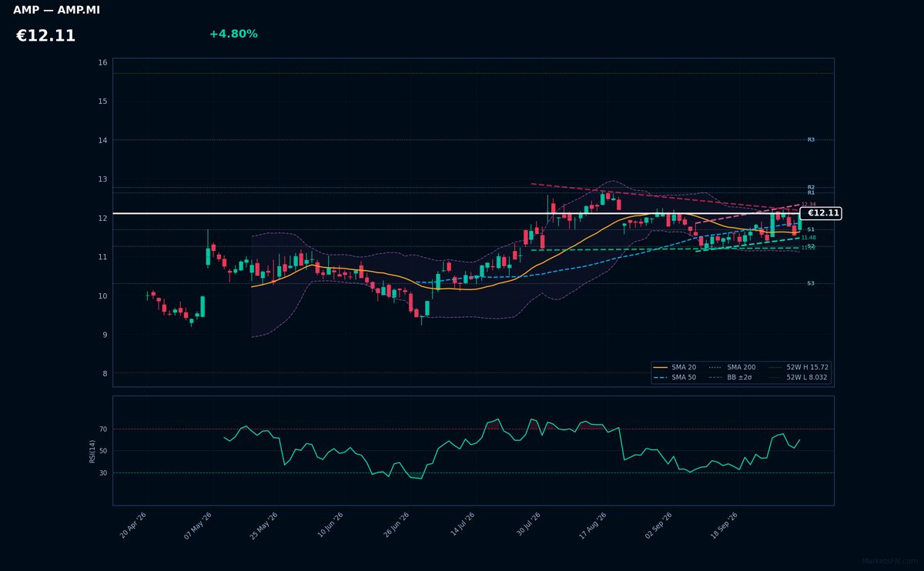
Task: Click the RSI(14) axis title
Action: pos(92,451)
